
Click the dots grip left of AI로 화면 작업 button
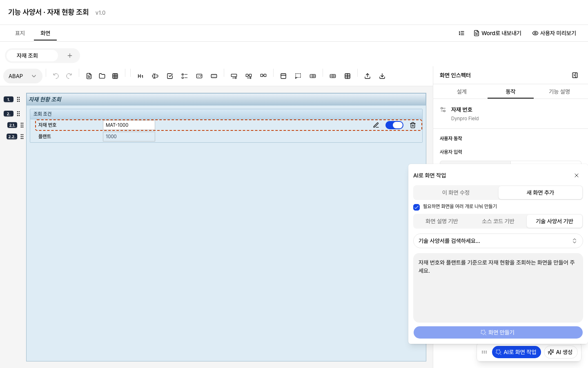[x=484, y=352]
